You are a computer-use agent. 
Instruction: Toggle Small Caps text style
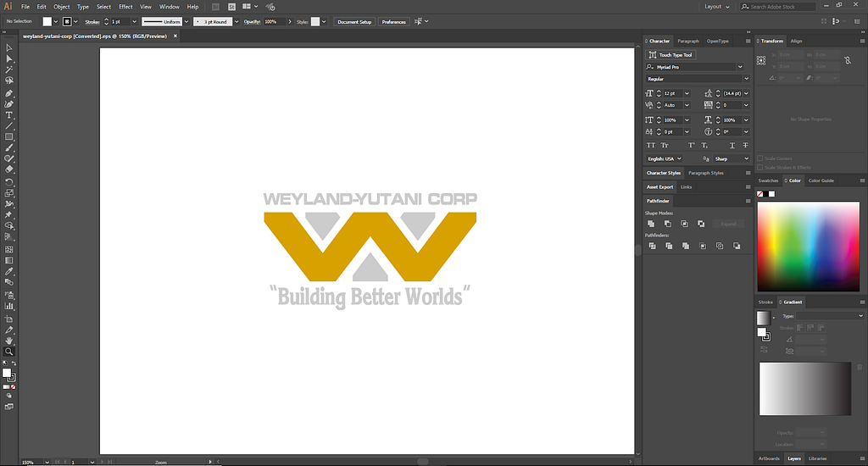665,145
